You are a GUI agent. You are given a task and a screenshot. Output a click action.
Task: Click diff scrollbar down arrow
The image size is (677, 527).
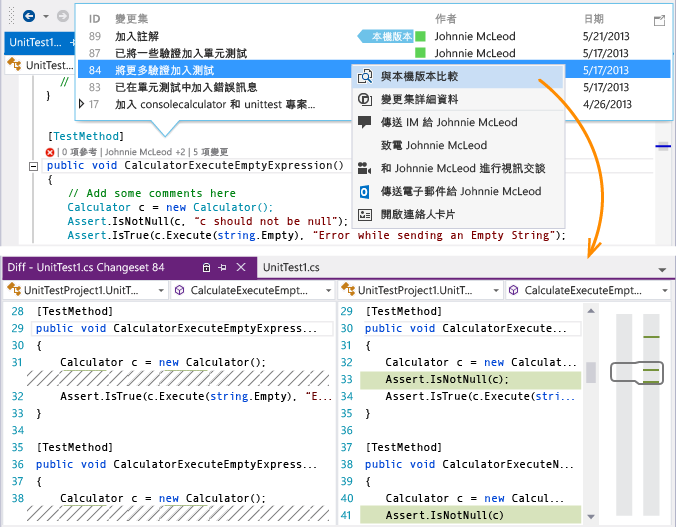tap(591, 516)
